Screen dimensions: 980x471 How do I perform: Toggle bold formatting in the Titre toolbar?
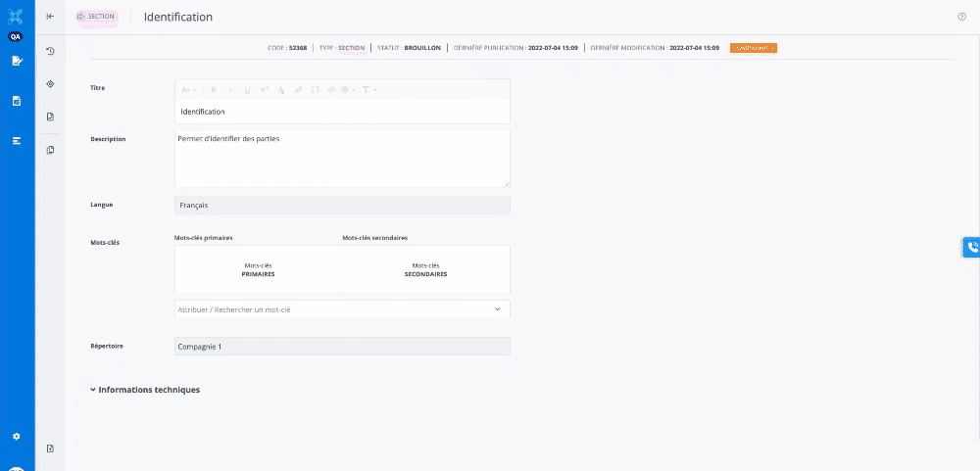[x=214, y=89]
